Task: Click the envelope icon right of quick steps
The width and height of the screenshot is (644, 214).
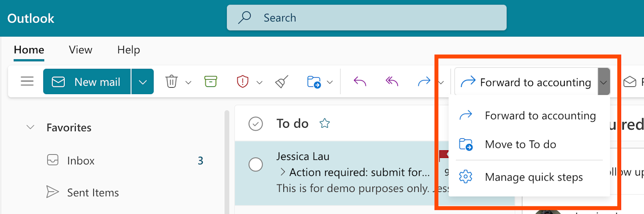Action: point(629,82)
